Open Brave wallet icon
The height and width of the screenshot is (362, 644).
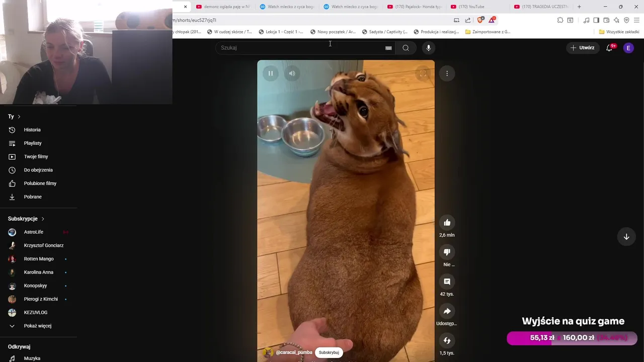click(606, 20)
